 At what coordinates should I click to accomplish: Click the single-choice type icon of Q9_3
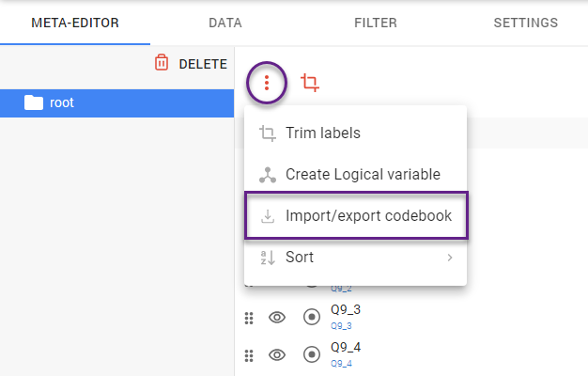[x=312, y=318]
